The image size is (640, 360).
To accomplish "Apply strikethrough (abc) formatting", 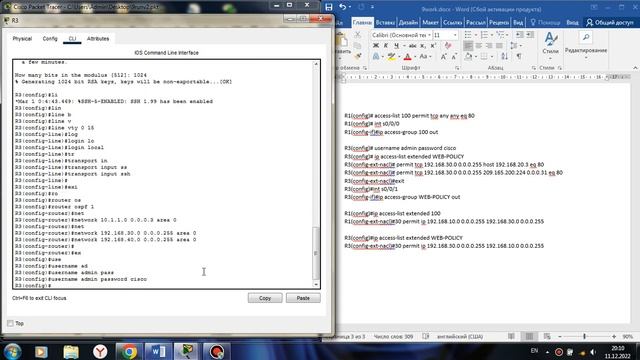I will (412, 46).
